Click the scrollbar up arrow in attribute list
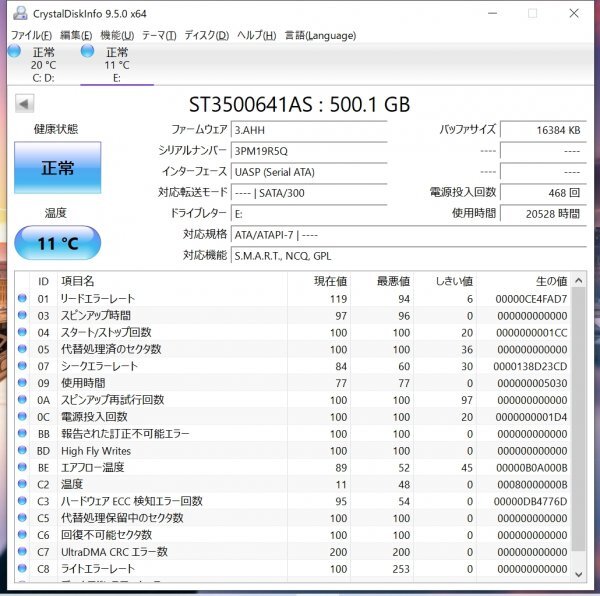This screenshot has height=596, width=600. click(x=579, y=281)
